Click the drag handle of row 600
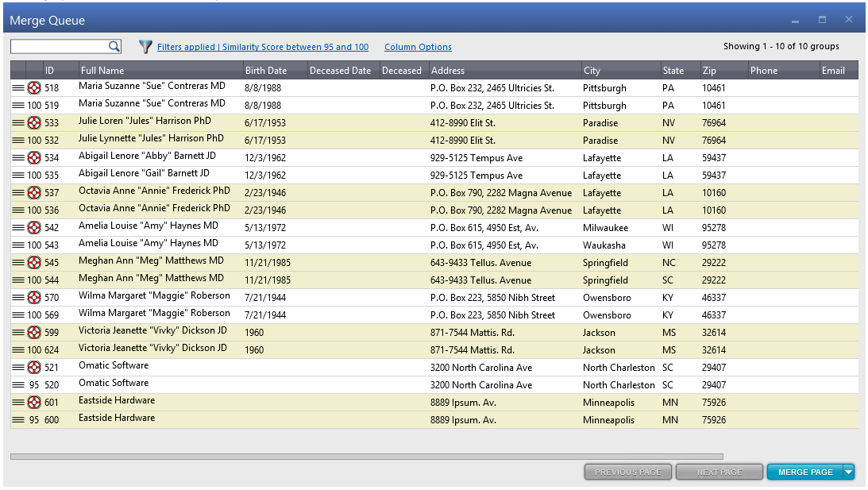868x490 pixels. 18,419
